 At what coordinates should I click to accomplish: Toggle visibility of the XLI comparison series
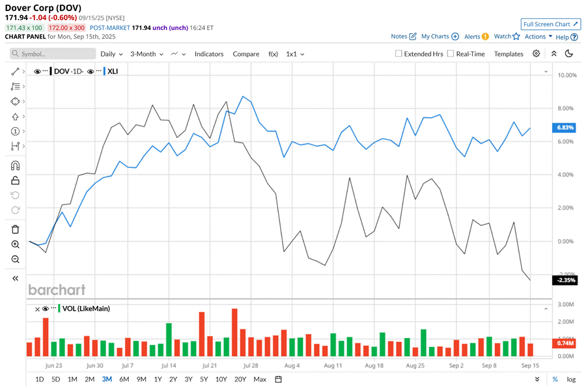91,71
